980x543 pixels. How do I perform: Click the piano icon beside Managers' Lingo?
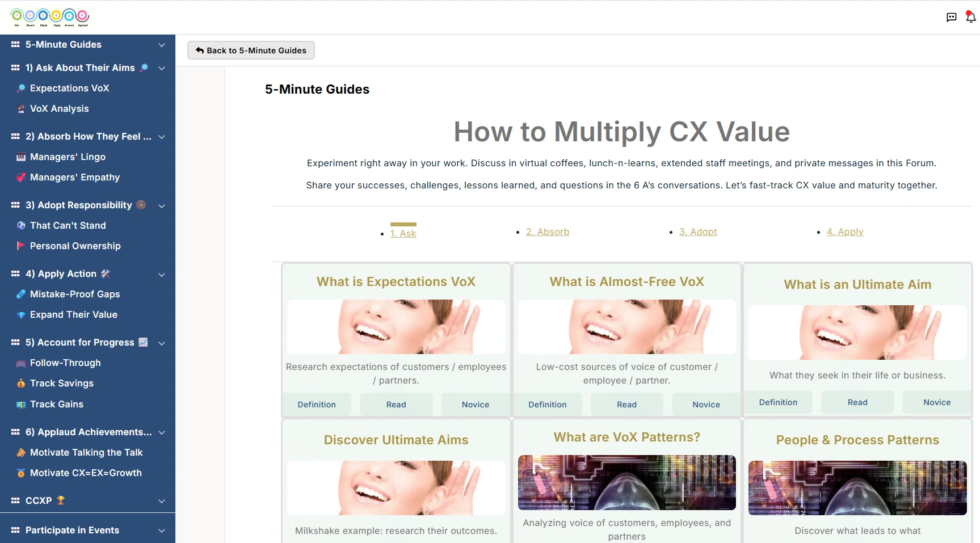[x=21, y=157]
